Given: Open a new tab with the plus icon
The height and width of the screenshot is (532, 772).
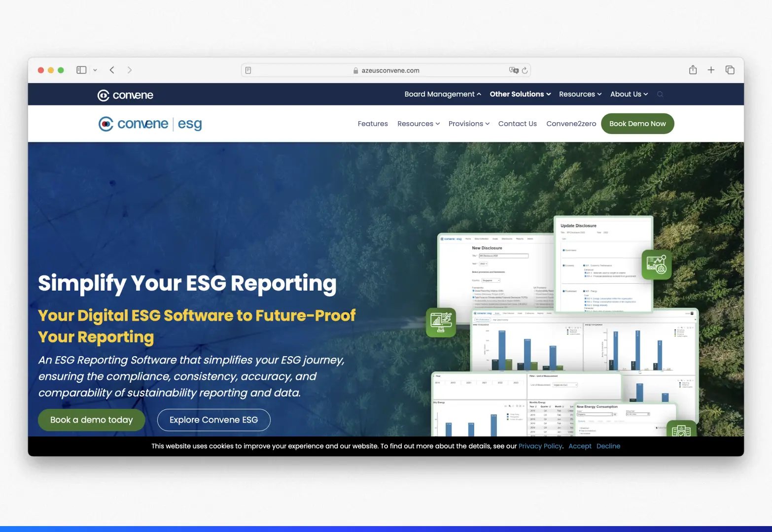Looking at the screenshot, I should 711,70.
